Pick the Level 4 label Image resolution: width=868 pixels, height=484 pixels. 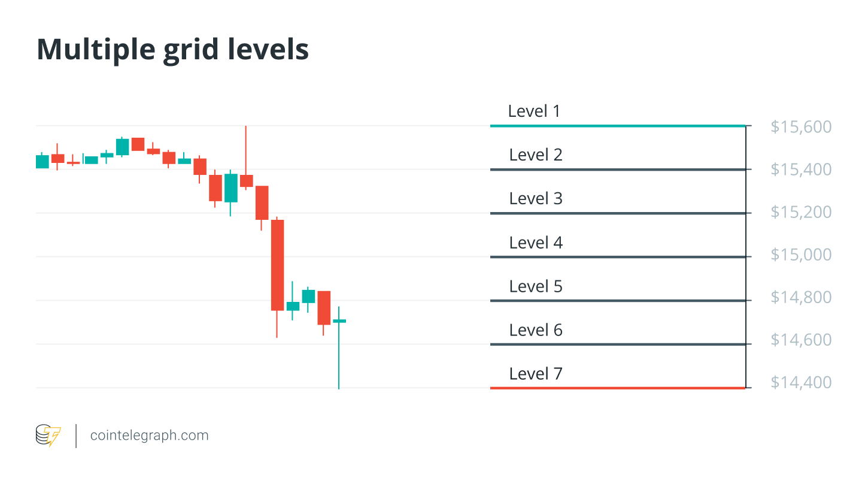(x=536, y=243)
